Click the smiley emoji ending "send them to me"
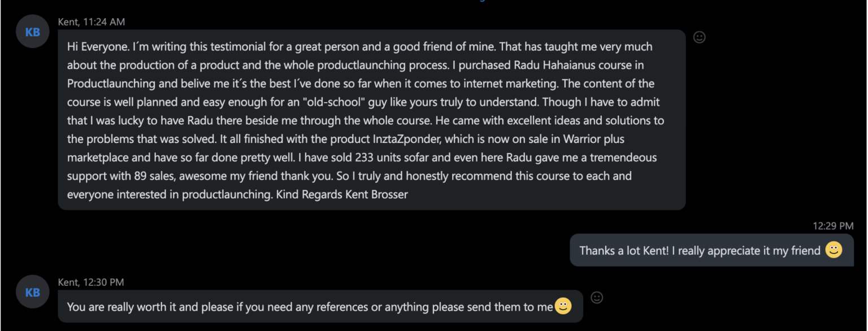The image size is (868, 331). pyautogui.click(x=563, y=306)
